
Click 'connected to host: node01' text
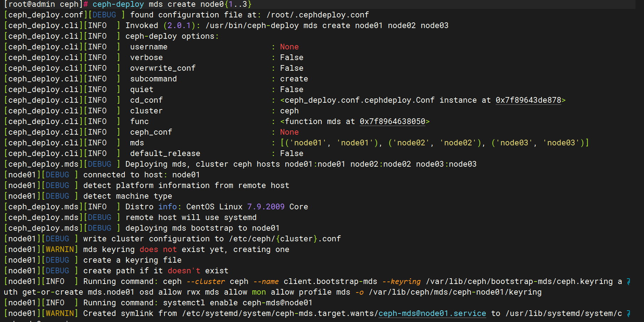[141, 175]
